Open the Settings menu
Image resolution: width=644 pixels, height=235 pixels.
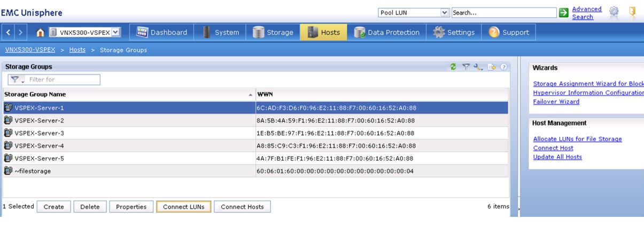click(x=454, y=33)
